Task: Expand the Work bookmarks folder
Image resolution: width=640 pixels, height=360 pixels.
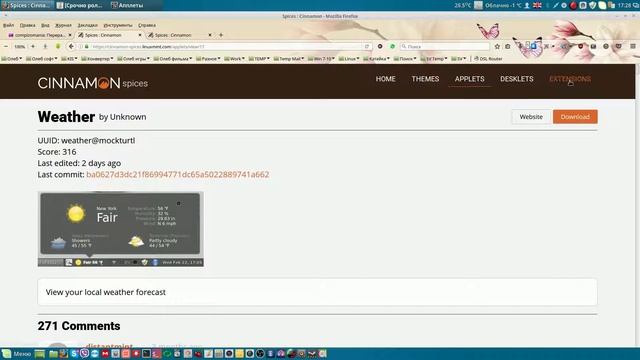Action: [x=235, y=59]
